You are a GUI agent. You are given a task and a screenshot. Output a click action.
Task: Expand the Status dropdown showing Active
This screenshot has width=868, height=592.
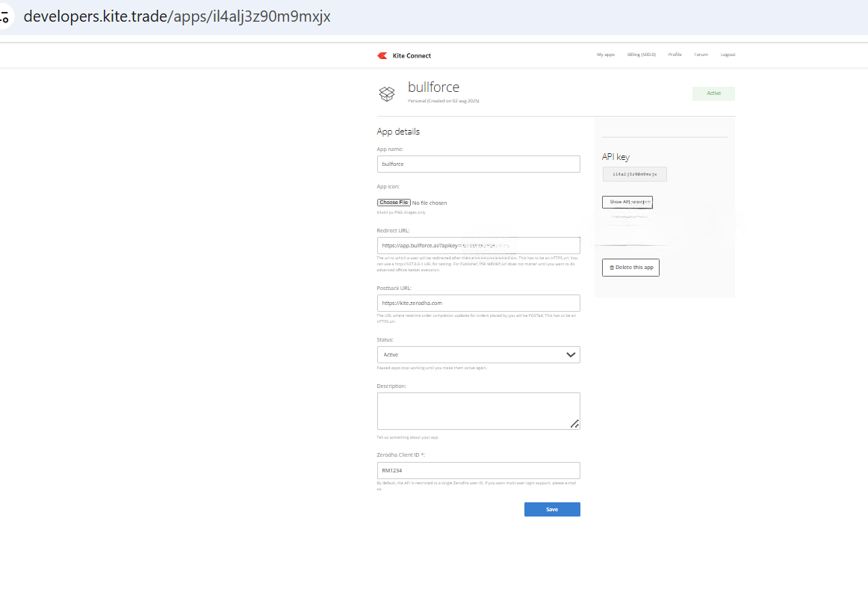click(478, 354)
